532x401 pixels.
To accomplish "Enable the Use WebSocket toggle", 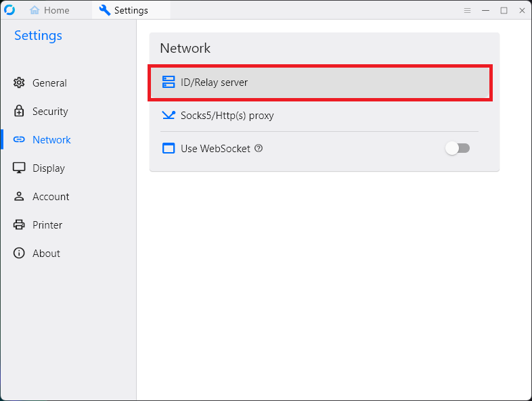I will (458, 148).
